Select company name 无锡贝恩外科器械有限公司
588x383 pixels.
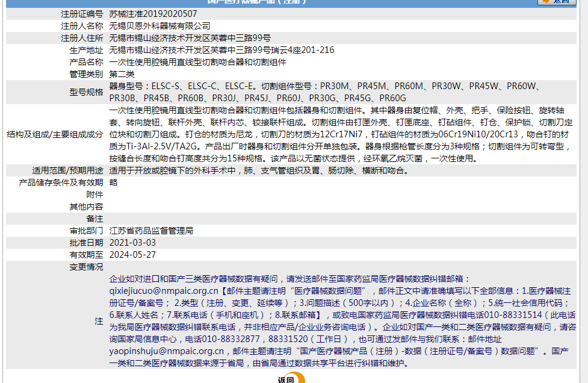tap(159, 26)
